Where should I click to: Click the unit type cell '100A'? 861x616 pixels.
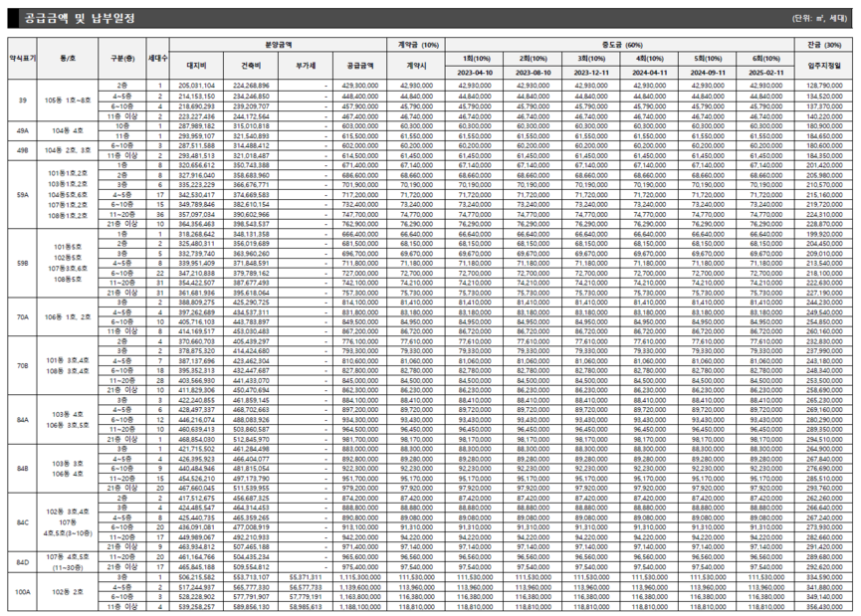(22, 592)
